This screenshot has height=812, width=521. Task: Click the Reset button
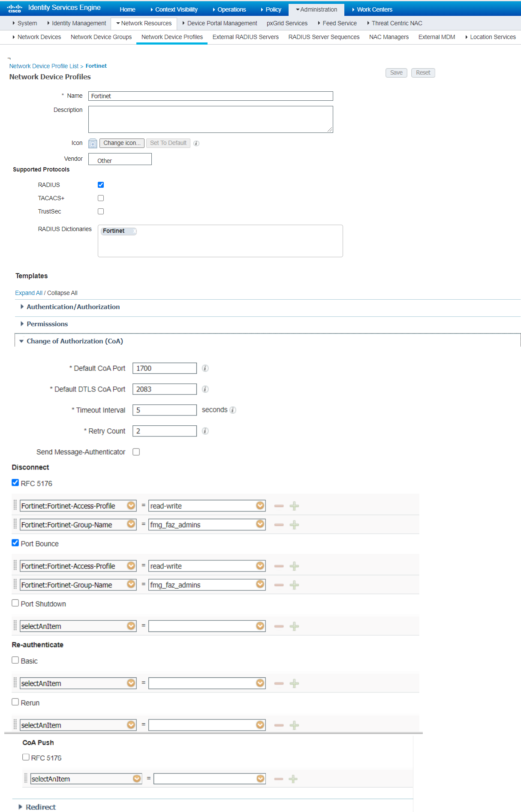(x=423, y=73)
